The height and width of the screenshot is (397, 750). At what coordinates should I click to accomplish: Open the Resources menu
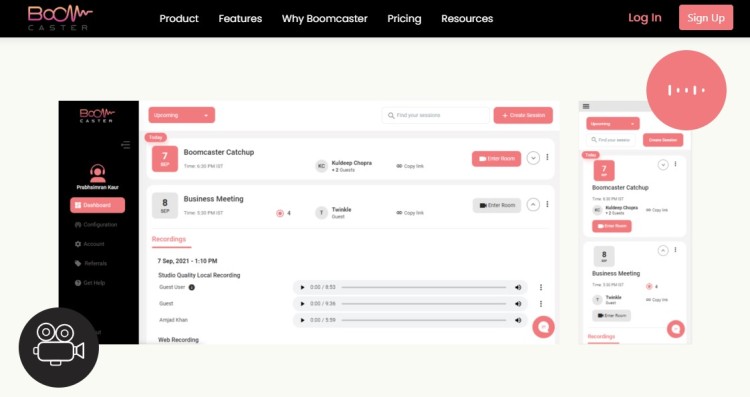pos(467,19)
